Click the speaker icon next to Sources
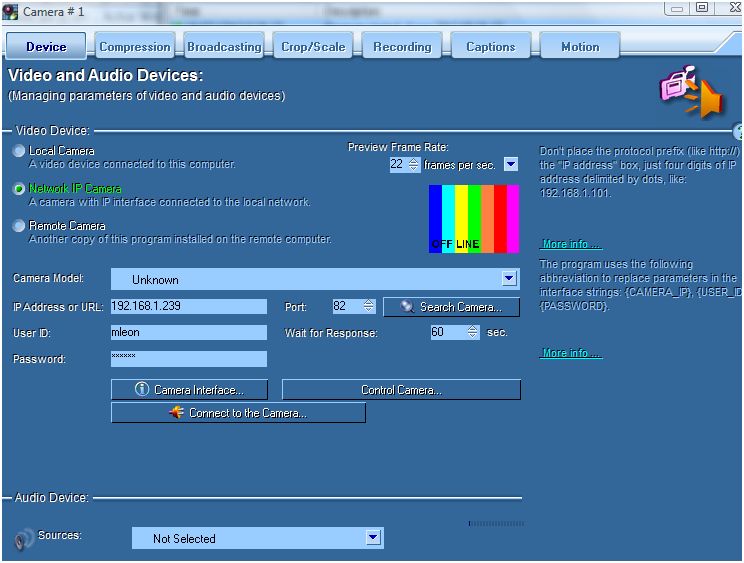 [24, 539]
